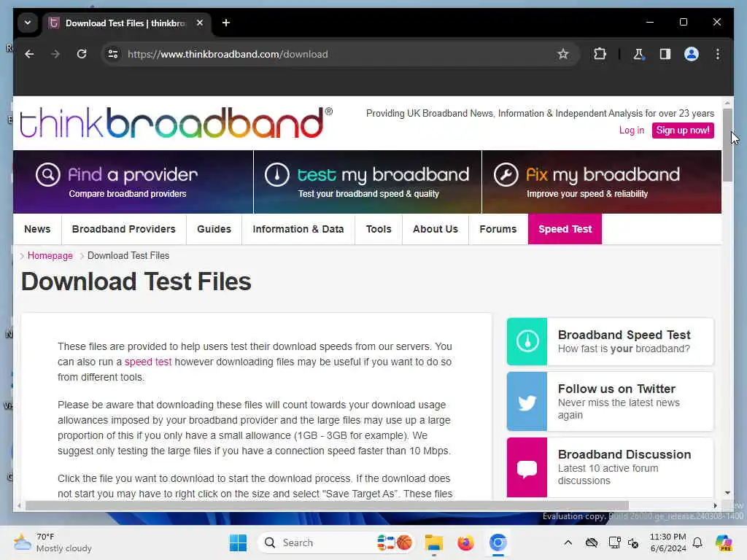Click the taskbar Search box
Image resolution: width=747 pixels, height=560 pixels.
coord(337,542)
